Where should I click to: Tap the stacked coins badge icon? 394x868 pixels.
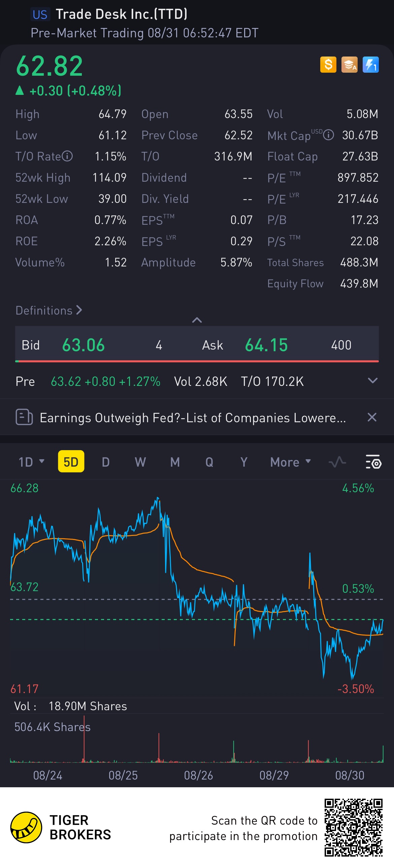[x=350, y=65]
